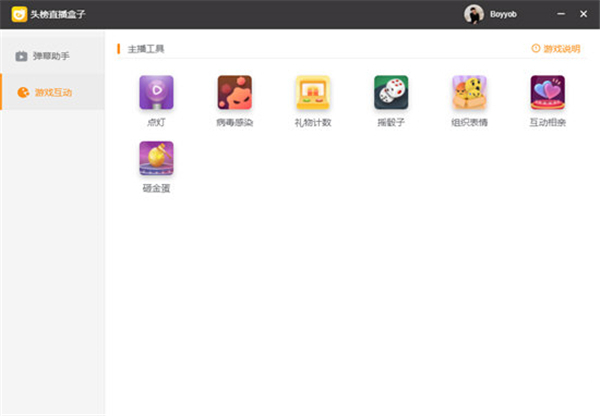This screenshot has width=600, height=416.
Task: Start the 摇骰子 dice rolling game icon
Action: tap(391, 92)
